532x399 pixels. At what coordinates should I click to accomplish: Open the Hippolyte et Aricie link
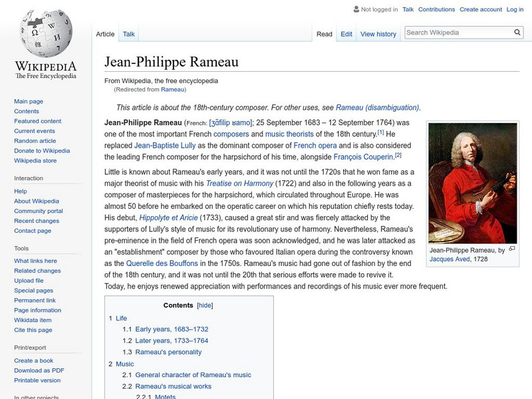(168, 218)
